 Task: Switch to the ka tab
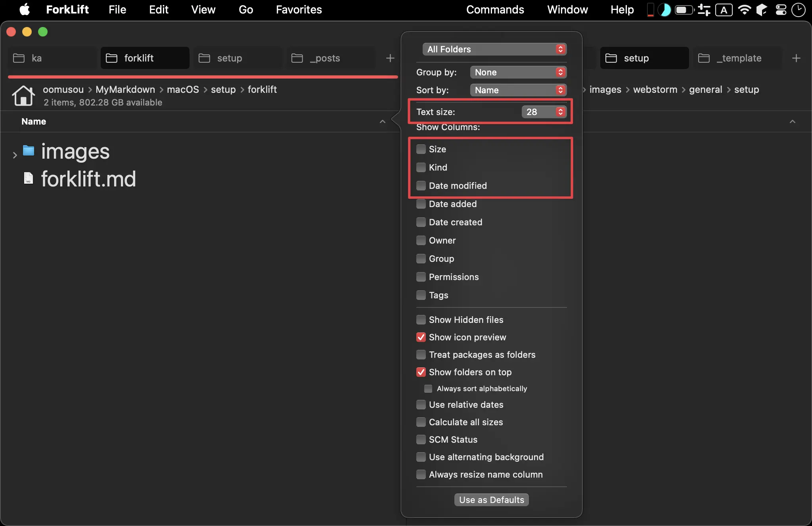click(x=52, y=58)
